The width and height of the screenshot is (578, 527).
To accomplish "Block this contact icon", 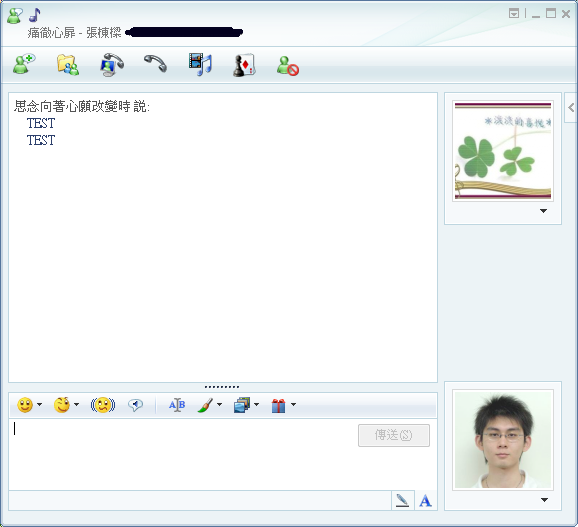I will [288, 66].
